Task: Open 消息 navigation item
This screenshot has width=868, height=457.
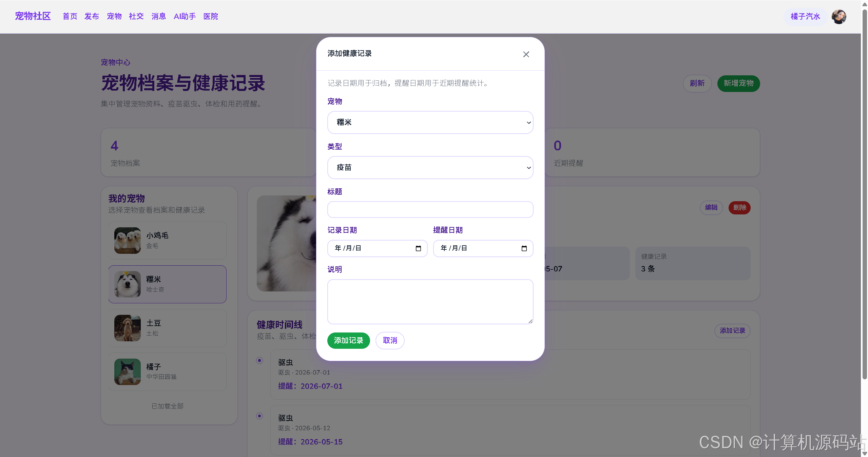Action: [x=159, y=16]
